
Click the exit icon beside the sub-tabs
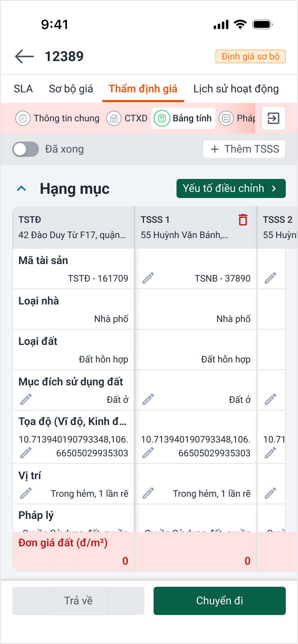(274, 118)
